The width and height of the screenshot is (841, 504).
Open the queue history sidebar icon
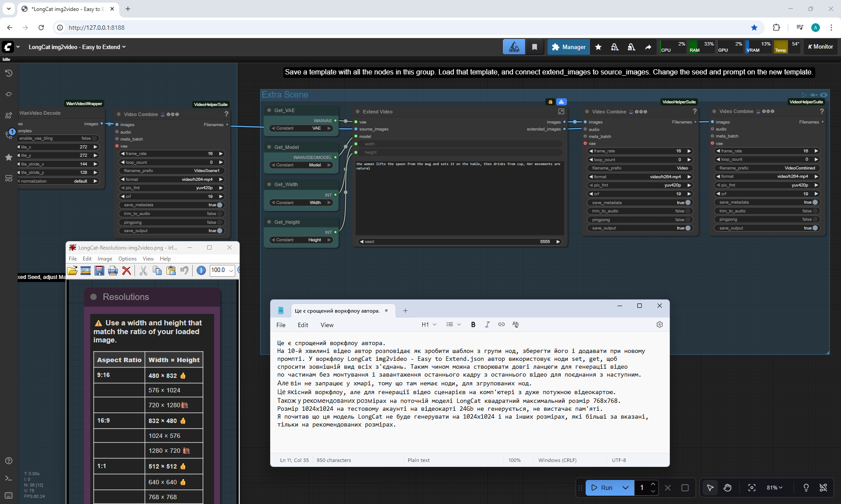tap(8, 73)
